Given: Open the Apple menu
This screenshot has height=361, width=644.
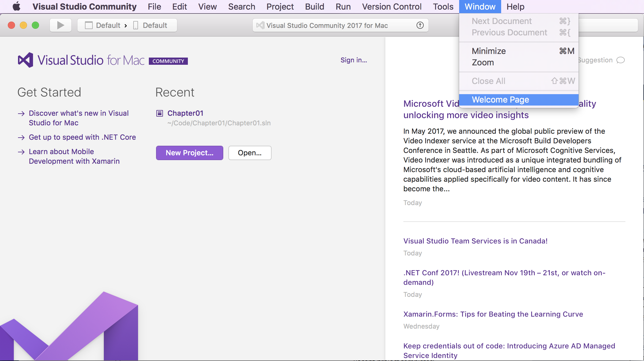Looking at the screenshot, I should pyautogui.click(x=17, y=6).
